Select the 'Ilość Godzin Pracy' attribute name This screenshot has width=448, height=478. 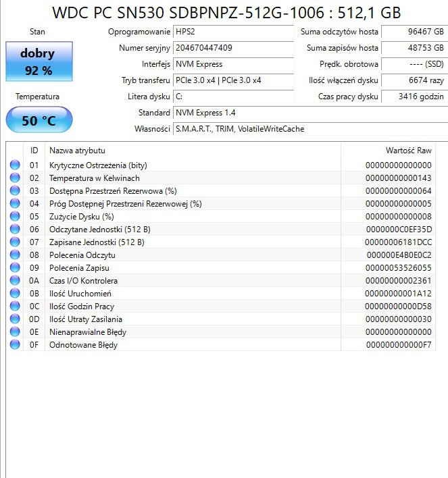click(x=82, y=307)
